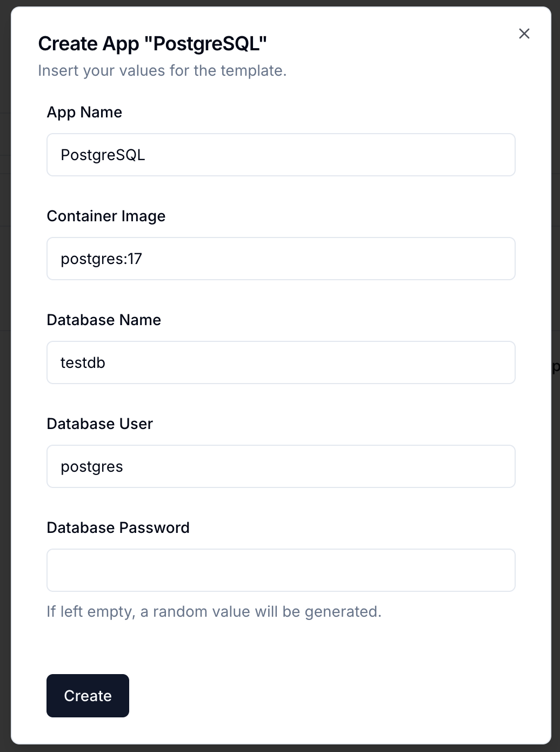Click the template instructions subtitle text

tap(162, 71)
